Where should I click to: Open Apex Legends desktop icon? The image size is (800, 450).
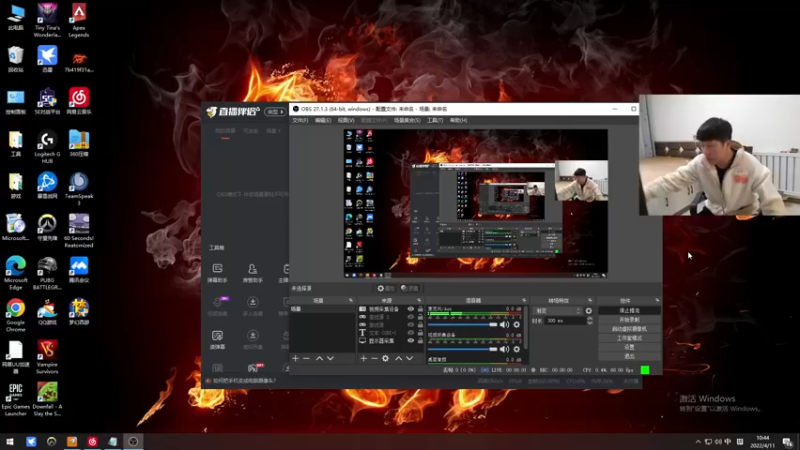79,20
